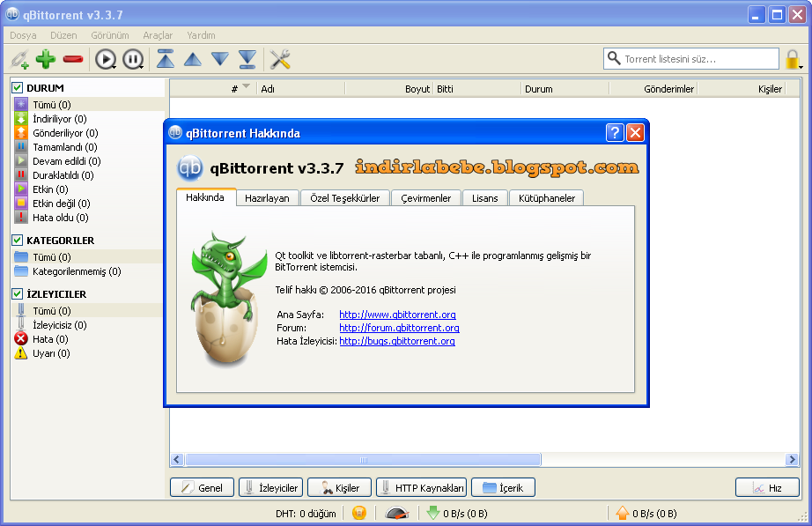Toggle the KATEGORİLER section checkbox

pyautogui.click(x=17, y=240)
